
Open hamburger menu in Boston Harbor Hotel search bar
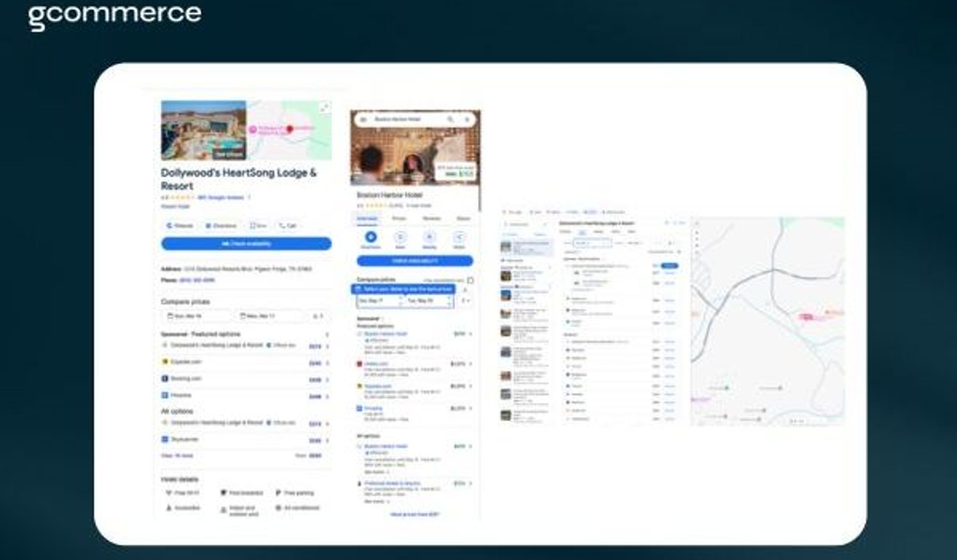pyautogui.click(x=363, y=120)
